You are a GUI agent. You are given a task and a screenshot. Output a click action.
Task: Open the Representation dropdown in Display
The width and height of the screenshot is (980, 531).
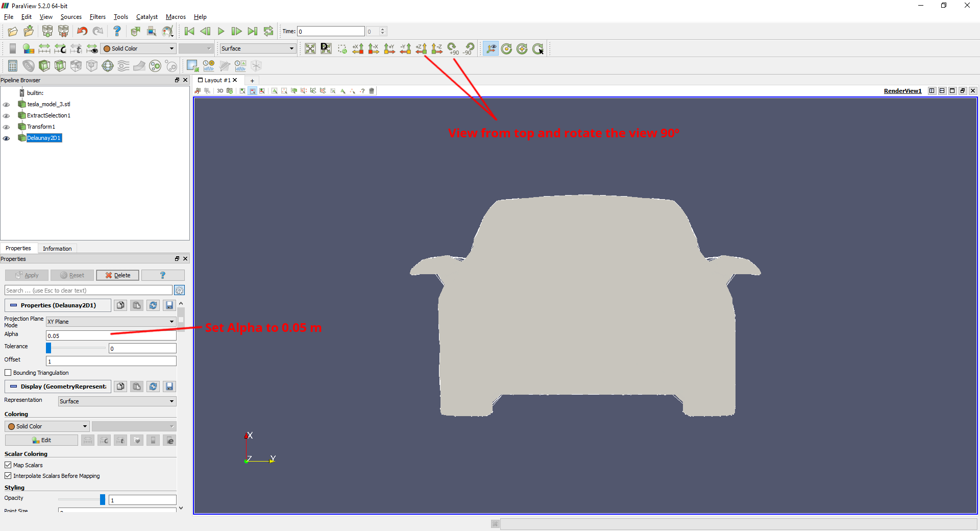coord(117,401)
